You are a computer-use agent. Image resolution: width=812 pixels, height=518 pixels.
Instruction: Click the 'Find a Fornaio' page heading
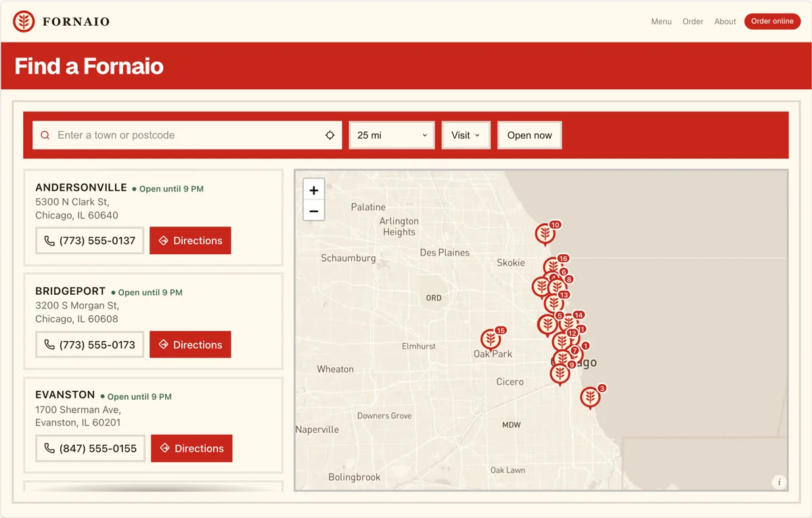pos(89,66)
